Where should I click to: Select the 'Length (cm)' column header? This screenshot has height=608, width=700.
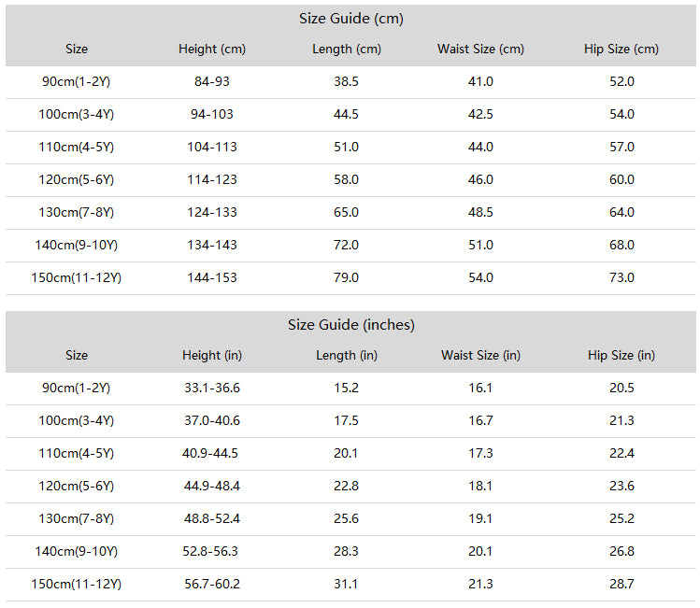347,49
